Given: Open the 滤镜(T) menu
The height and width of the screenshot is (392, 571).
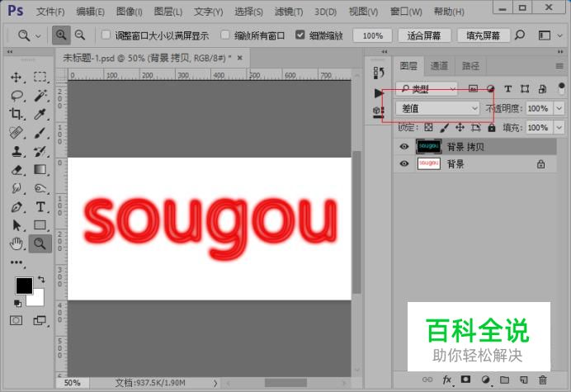Looking at the screenshot, I should (x=289, y=12).
